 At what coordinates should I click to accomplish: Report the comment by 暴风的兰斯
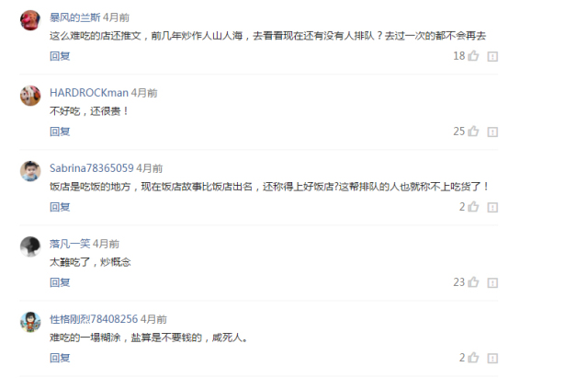click(x=492, y=57)
